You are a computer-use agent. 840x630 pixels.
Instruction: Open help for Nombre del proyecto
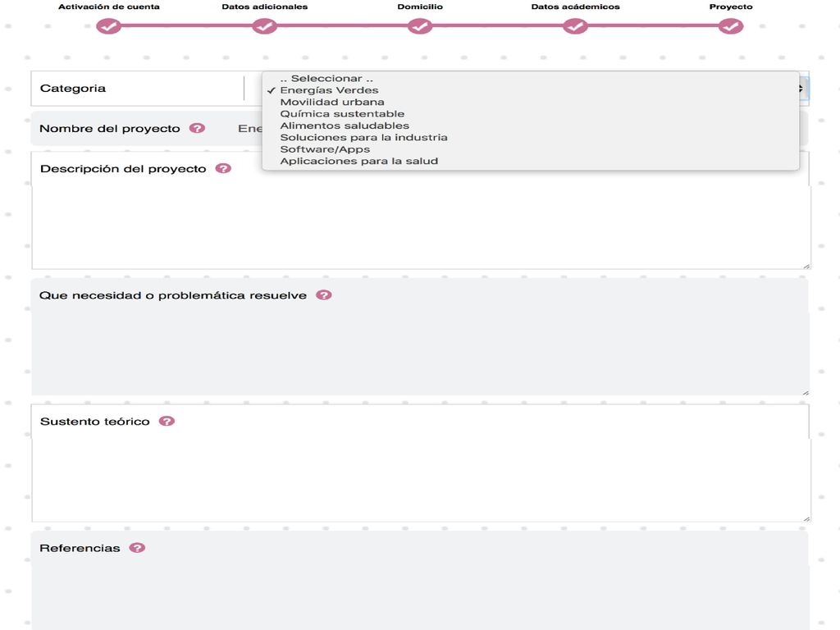(197, 128)
